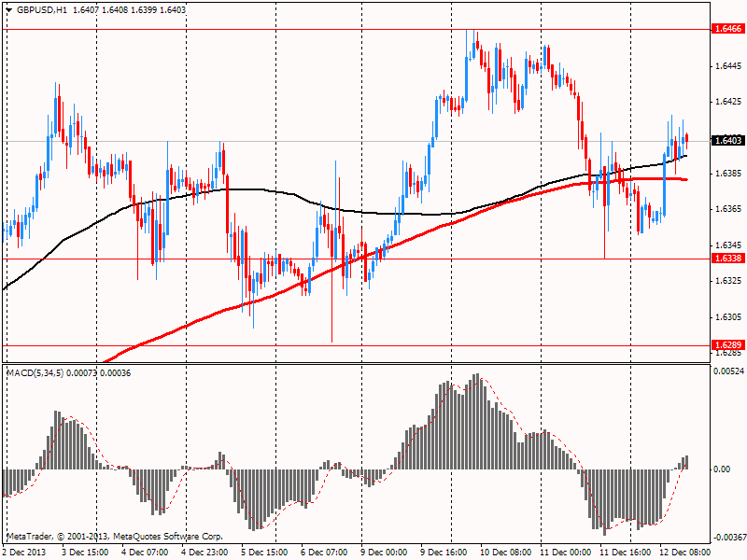Click the 1.6289 support price tag
The image size is (747, 560).
point(728,345)
